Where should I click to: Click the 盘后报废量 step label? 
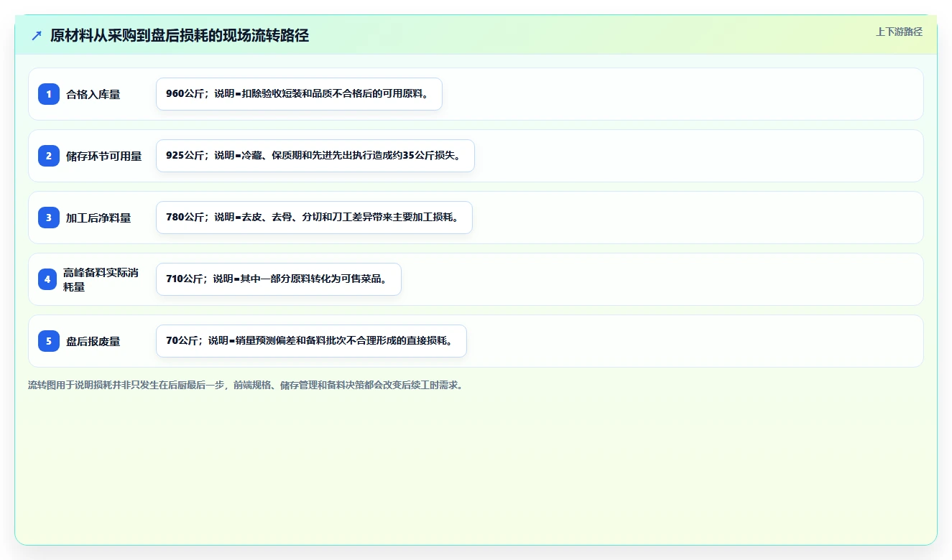[93, 341]
